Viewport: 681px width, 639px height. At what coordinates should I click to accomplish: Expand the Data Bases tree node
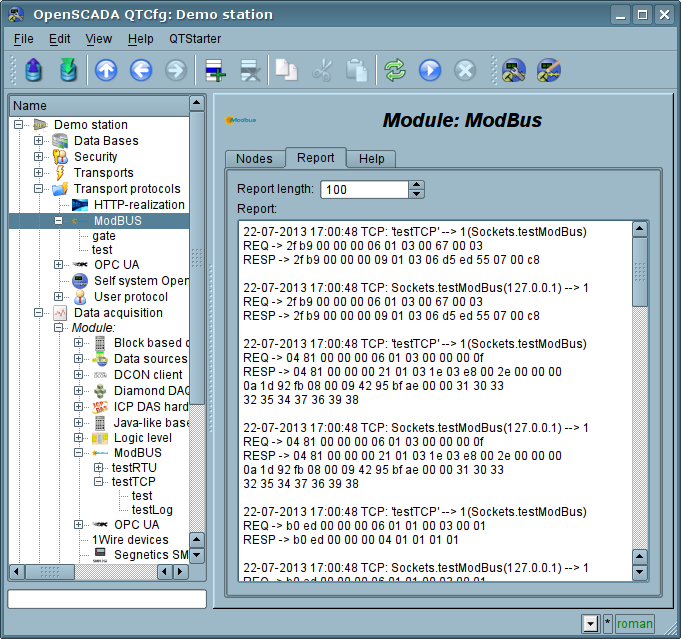[x=39, y=141]
